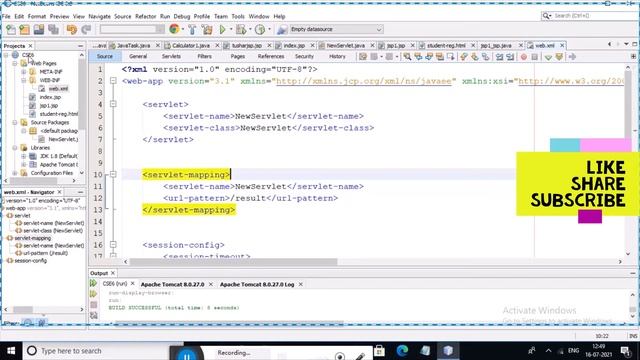Select NewServlet.java in Source Packages
Image resolution: width=640 pixels, height=360 pixels.
pos(63,139)
